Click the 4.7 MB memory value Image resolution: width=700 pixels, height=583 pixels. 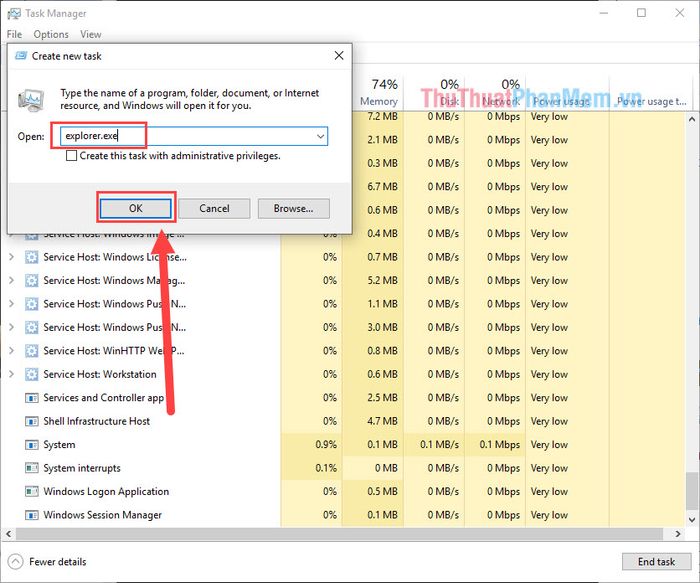point(383,421)
